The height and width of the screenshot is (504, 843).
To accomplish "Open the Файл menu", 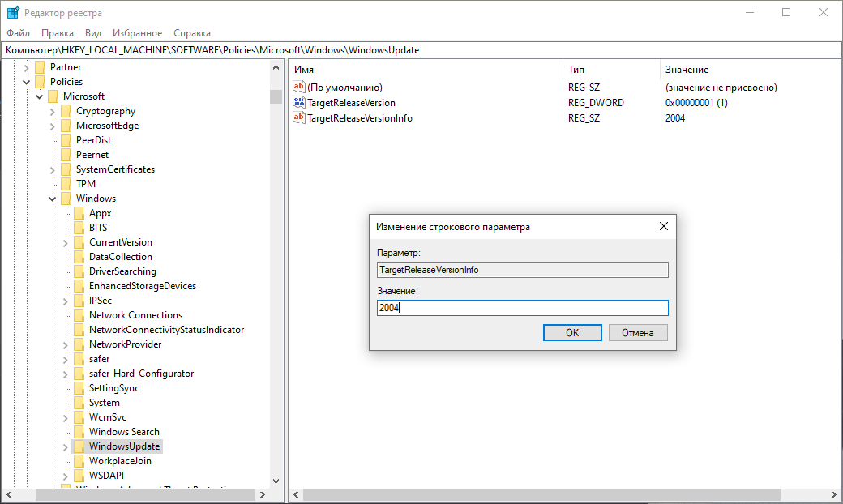I will [x=19, y=32].
